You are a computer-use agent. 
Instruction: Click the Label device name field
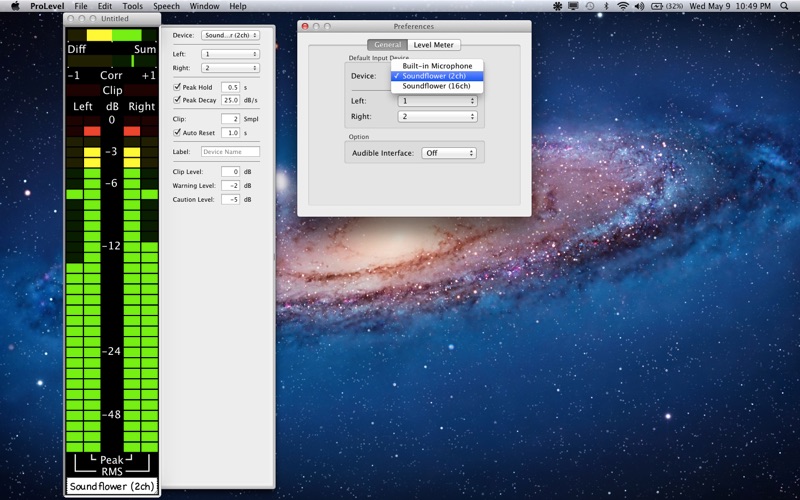[230, 152]
